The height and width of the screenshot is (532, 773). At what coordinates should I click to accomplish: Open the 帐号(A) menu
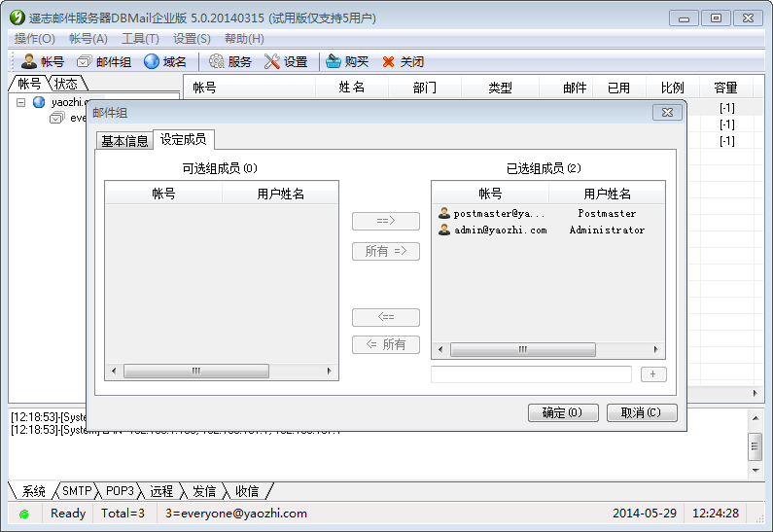[88, 39]
